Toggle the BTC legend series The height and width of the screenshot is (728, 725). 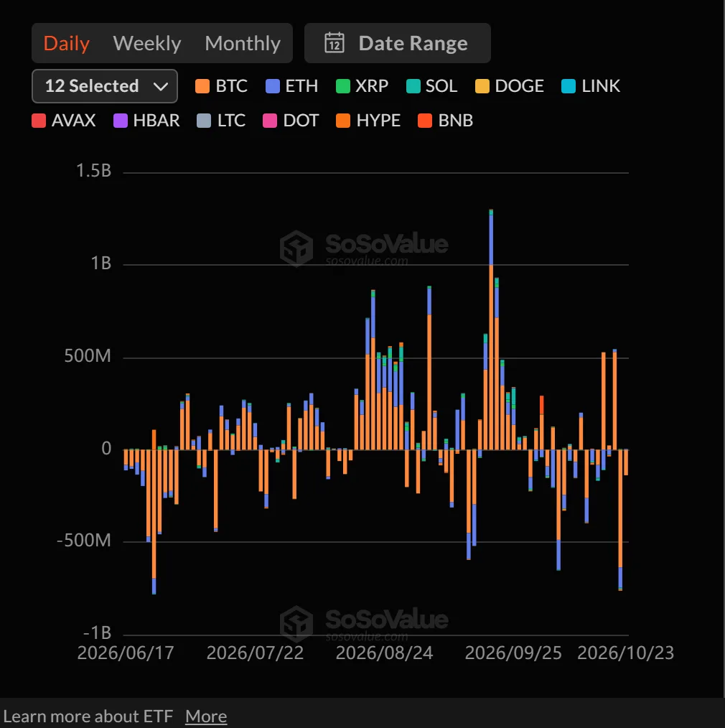coord(221,86)
